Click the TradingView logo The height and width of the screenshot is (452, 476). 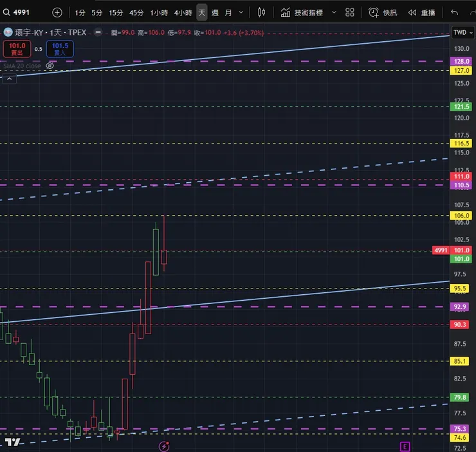13,442
